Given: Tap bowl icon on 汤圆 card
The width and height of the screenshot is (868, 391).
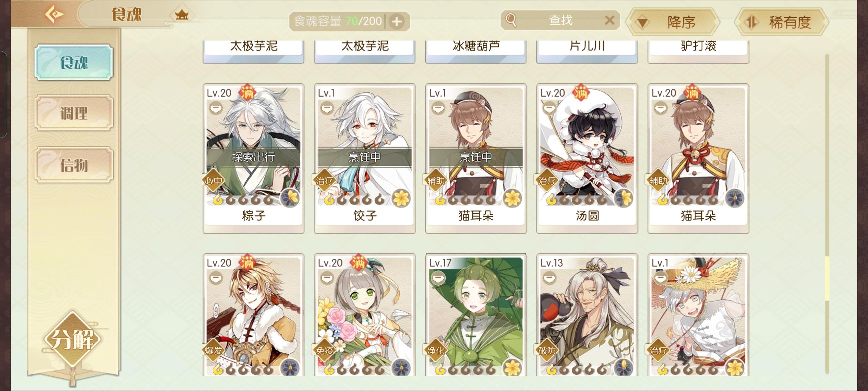Looking at the screenshot, I should coord(549,108).
